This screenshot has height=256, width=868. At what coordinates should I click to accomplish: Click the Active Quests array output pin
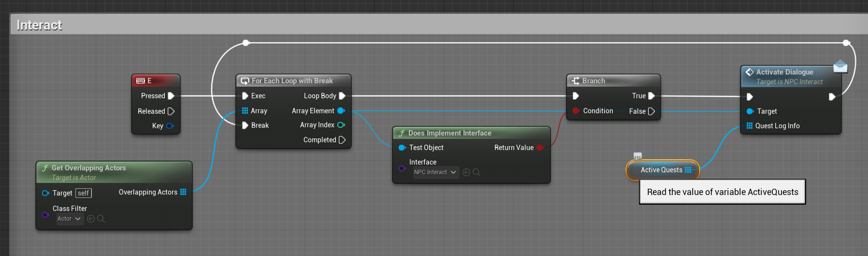(x=688, y=170)
